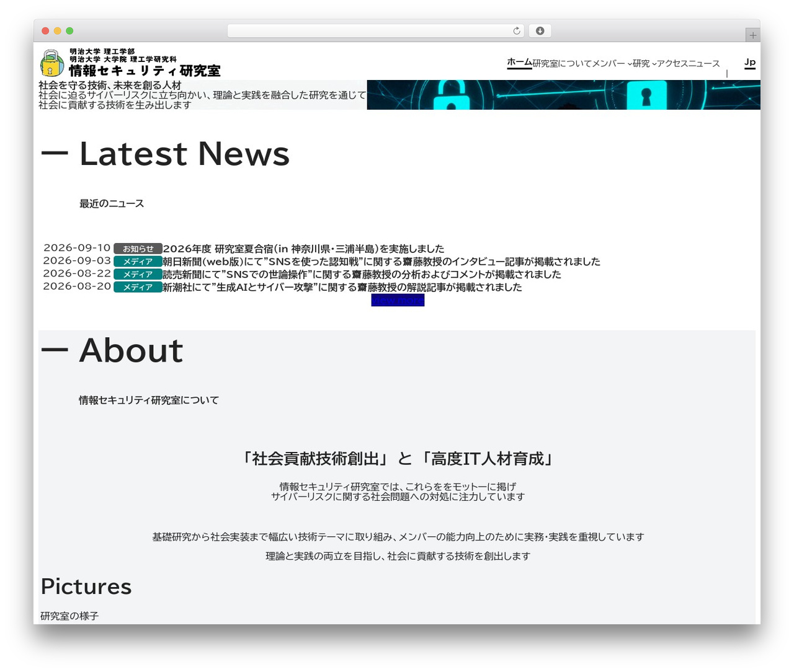Click the 最近のニュース subtitle
Screen dimensions: 794x672
[112, 203]
